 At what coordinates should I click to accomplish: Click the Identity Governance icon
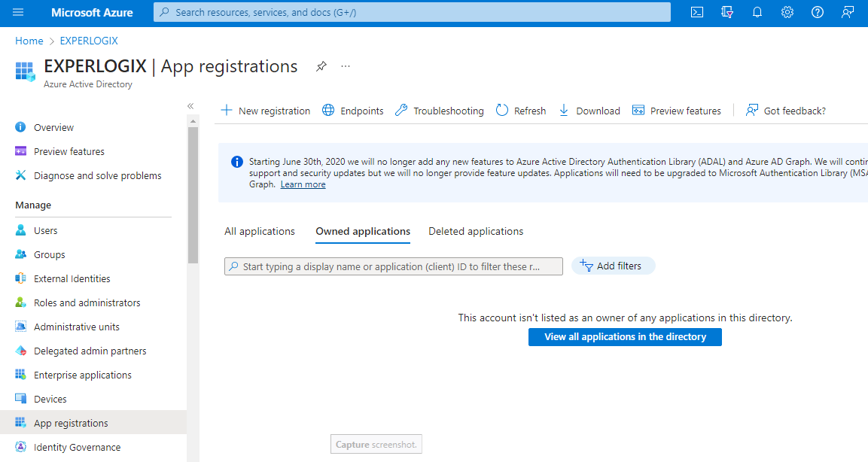[x=20, y=446]
